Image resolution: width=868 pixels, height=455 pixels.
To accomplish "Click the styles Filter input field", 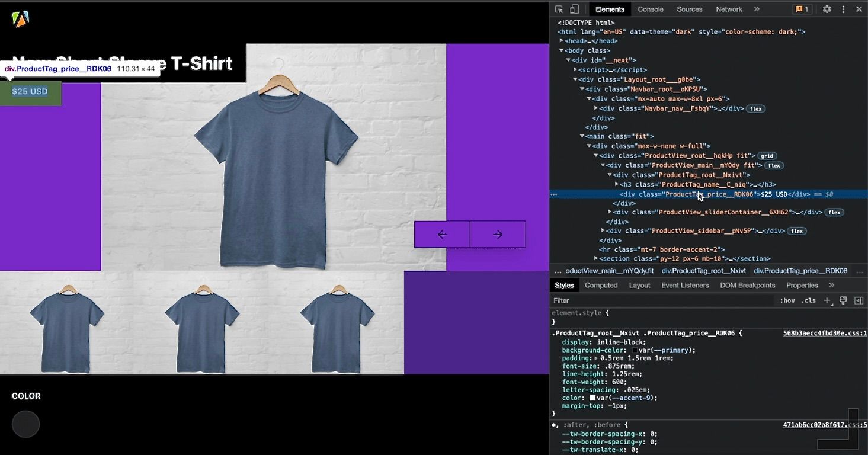I will (x=652, y=300).
